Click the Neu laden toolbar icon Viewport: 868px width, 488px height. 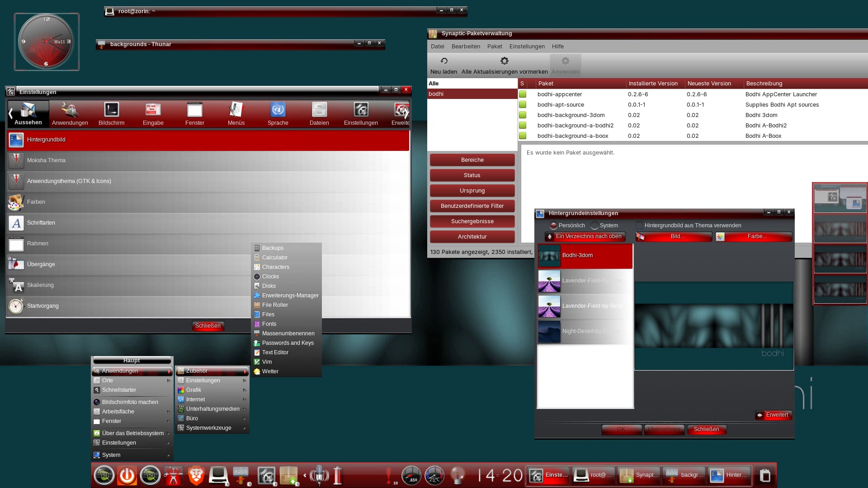click(443, 61)
